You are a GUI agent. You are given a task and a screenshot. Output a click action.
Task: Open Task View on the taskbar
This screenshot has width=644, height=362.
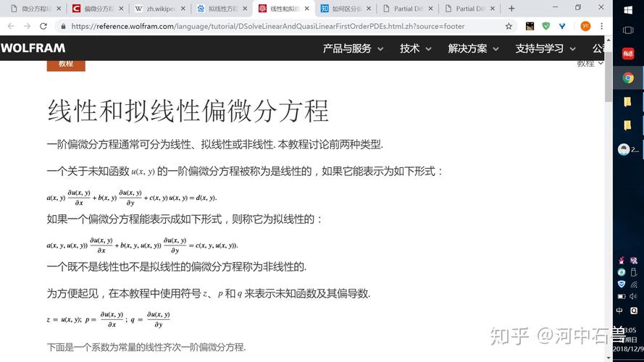[628, 30]
